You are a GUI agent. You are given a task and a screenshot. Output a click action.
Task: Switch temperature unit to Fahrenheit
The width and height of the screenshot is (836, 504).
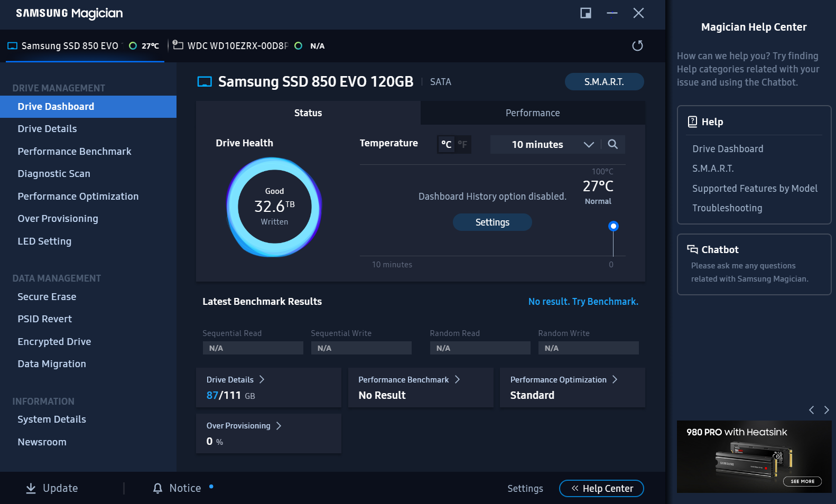(462, 144)
